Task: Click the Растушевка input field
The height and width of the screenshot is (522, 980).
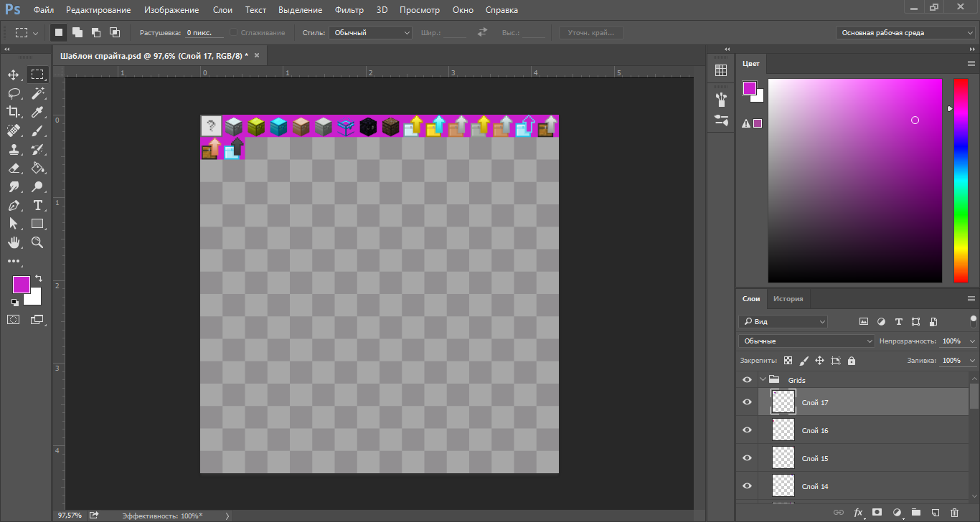Action: point(204,33)
